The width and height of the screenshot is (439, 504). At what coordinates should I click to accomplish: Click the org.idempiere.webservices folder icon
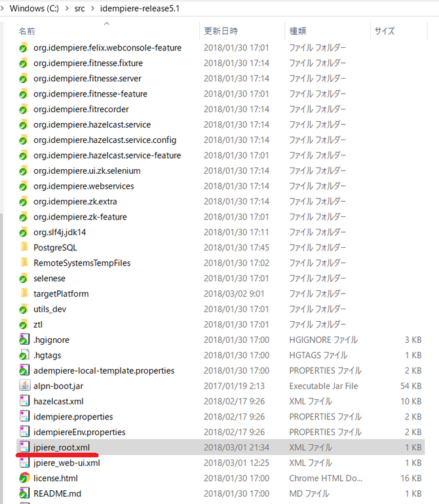coord(24,186)
